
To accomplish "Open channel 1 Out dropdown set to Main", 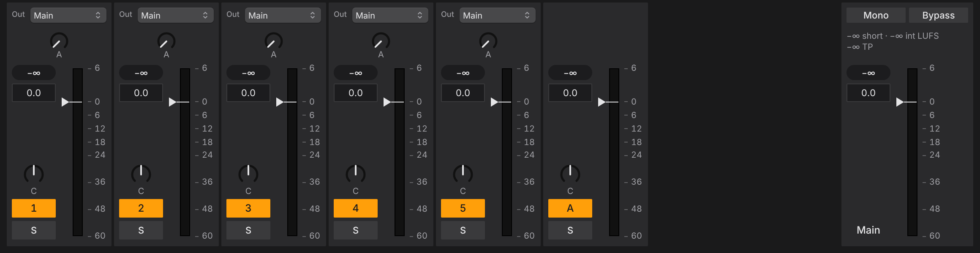I will tap(68, 16).
